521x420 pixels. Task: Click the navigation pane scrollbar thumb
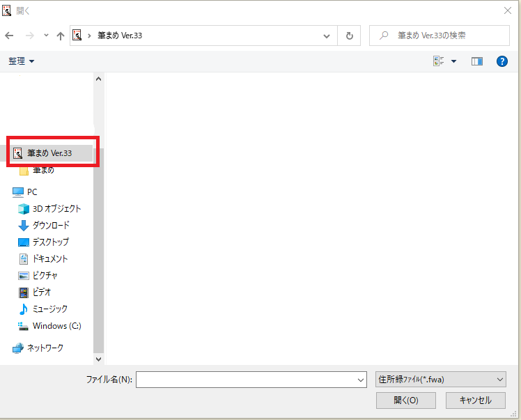point(98,251)
